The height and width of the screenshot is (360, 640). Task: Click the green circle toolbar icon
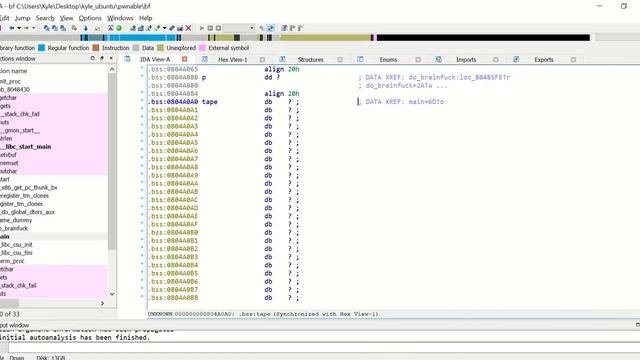(x=119, y=28)
